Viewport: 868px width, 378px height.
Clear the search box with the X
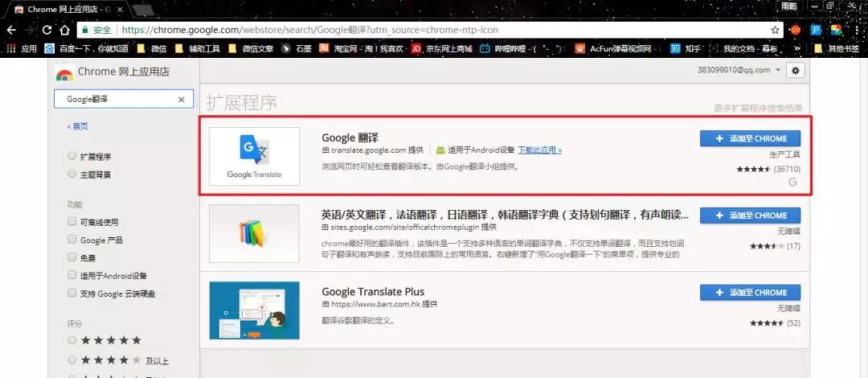click(x=181, y=100)
